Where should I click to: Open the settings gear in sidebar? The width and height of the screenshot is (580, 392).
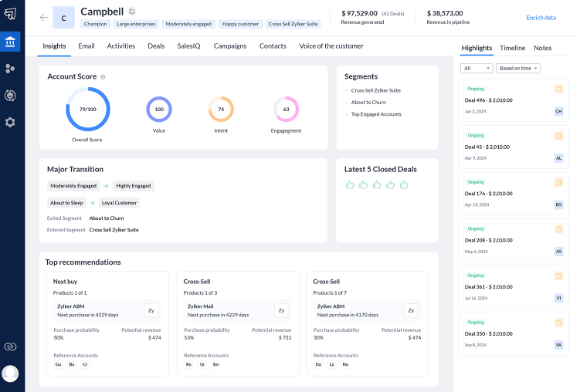click(x=10, y=122)
